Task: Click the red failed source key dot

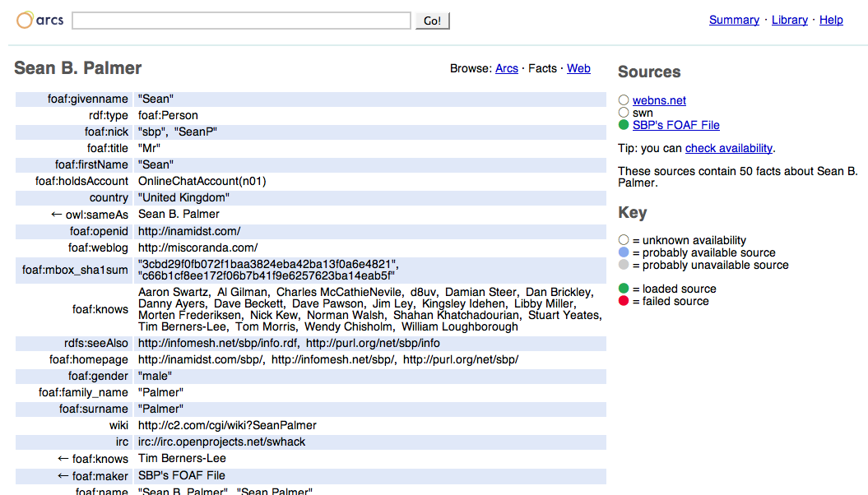Action: [624, 301]
